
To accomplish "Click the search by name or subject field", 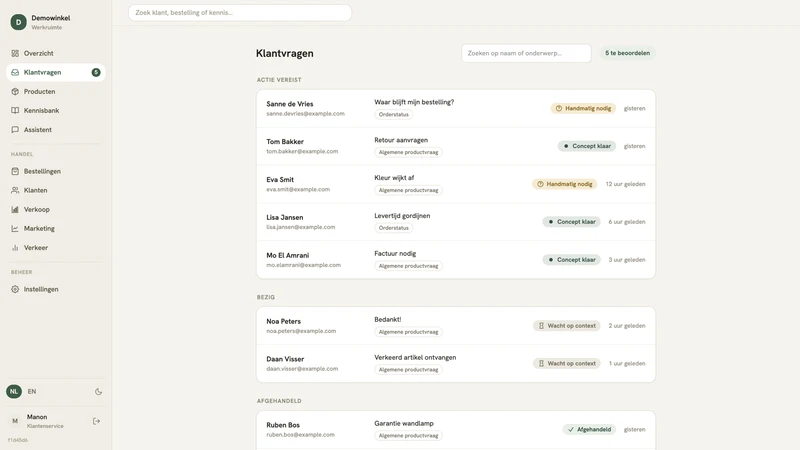I will click(526, 53).
